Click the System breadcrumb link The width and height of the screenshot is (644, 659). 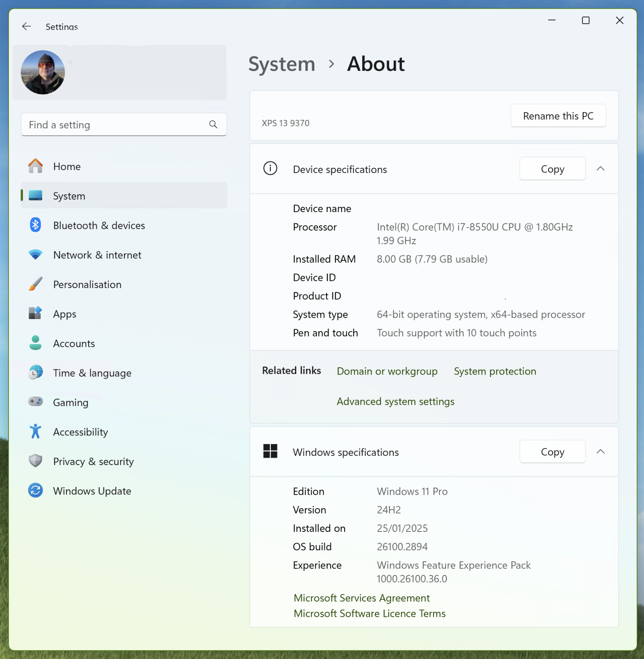pyautogui.click(x=282, y=64)
